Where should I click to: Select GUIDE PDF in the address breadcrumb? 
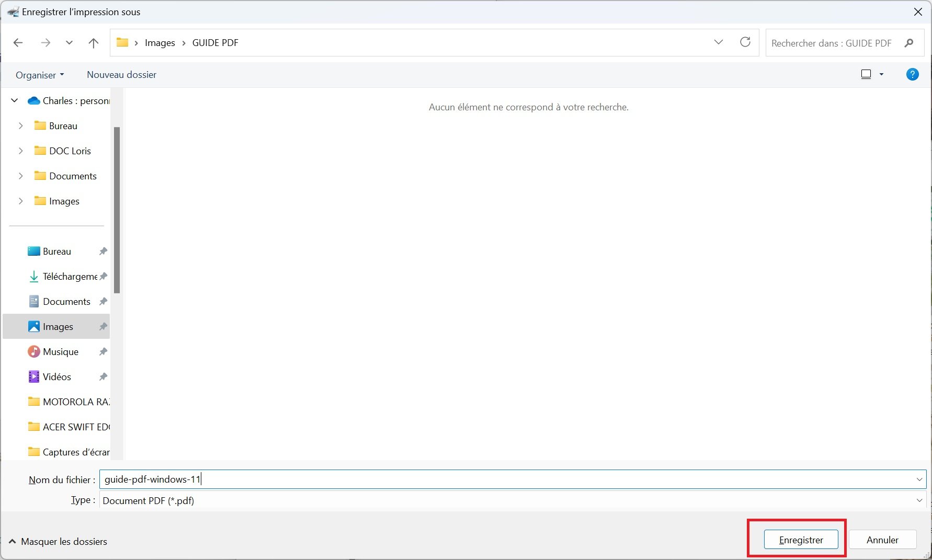pyautogui.click(x=215, y=43)
